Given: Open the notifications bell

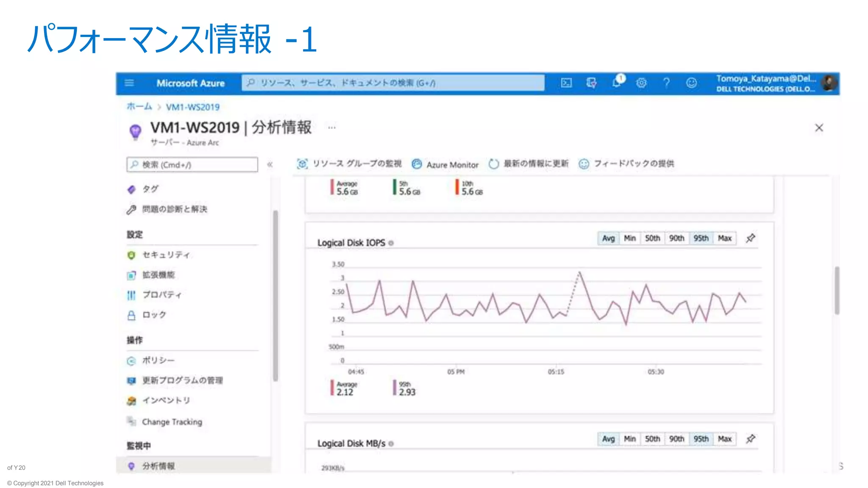Looking at the screenshot, I should [617, 82].
